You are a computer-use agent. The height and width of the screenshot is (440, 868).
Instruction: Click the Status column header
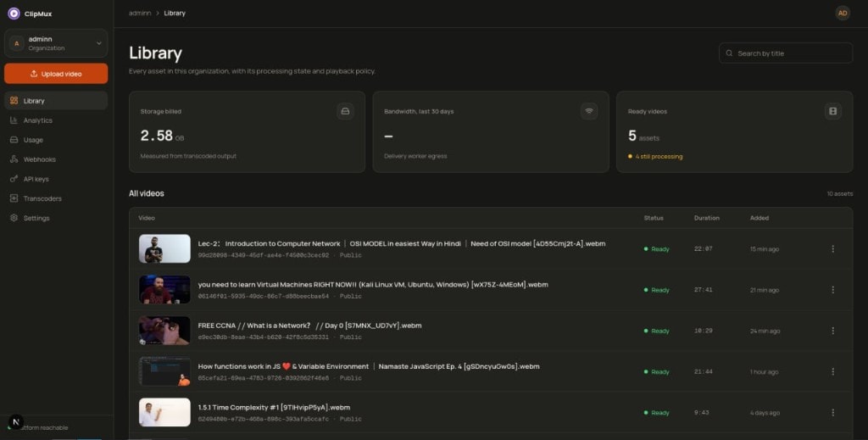click(654, 218)
